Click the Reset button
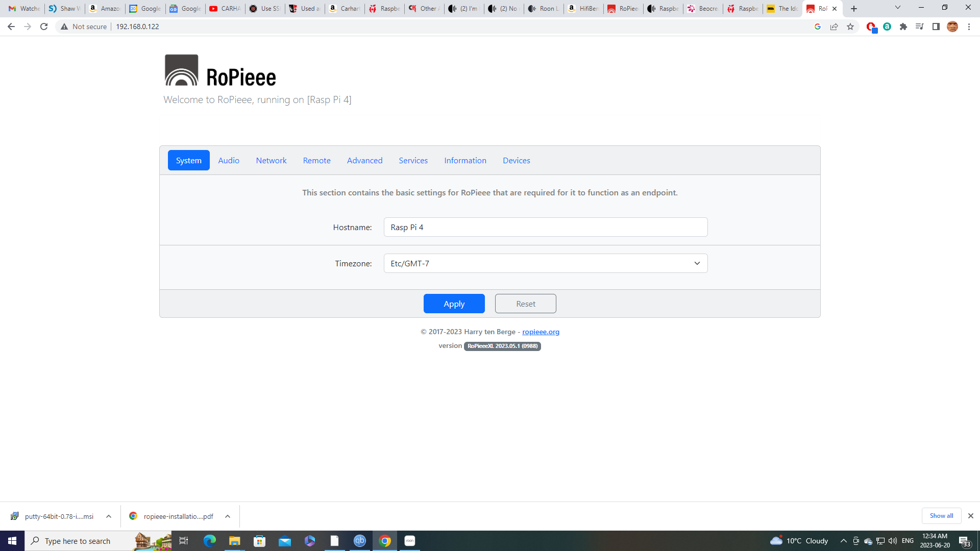Image resolution: width=980 pixels, height=551 pixels. [525, 304]
